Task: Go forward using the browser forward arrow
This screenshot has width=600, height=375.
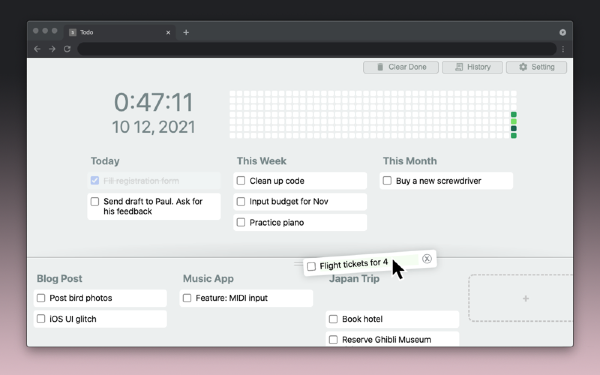Action: (52, 49)
